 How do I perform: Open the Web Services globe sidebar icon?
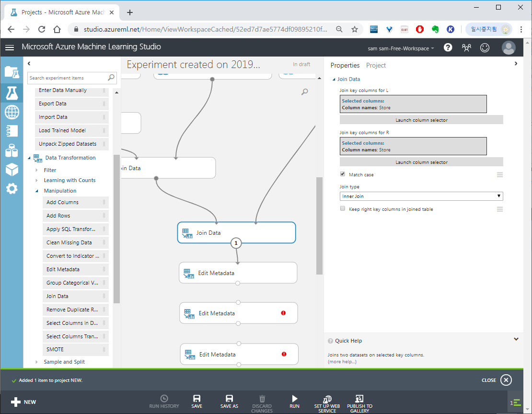pos(12,112)
